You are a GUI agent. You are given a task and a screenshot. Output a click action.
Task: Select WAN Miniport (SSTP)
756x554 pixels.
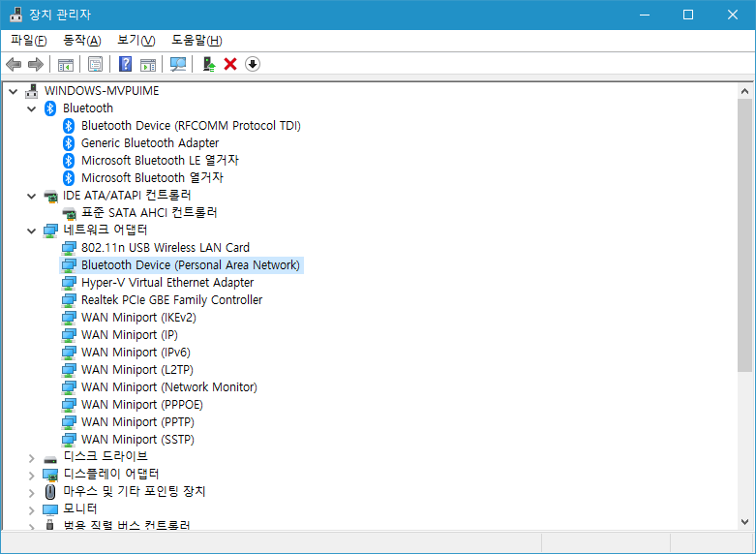coord(137,439)
